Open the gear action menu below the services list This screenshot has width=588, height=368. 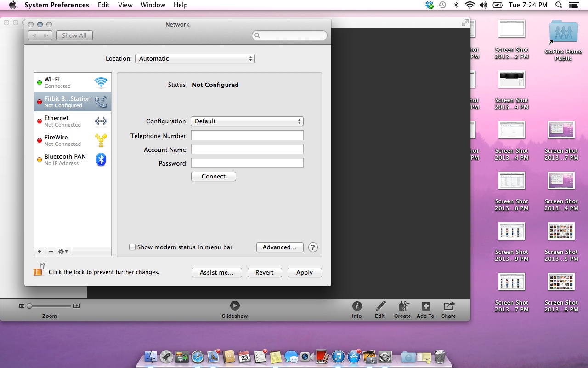point(62,251)
